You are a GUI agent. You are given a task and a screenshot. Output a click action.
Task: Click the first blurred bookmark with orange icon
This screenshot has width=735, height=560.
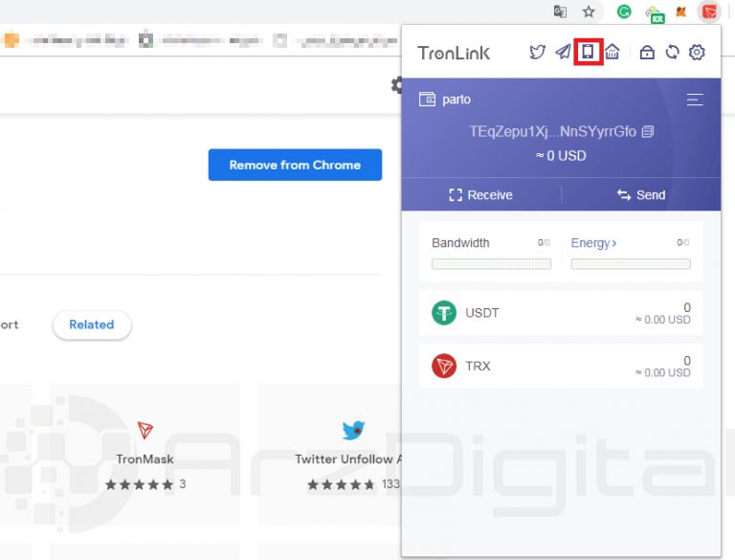[65, 40]
